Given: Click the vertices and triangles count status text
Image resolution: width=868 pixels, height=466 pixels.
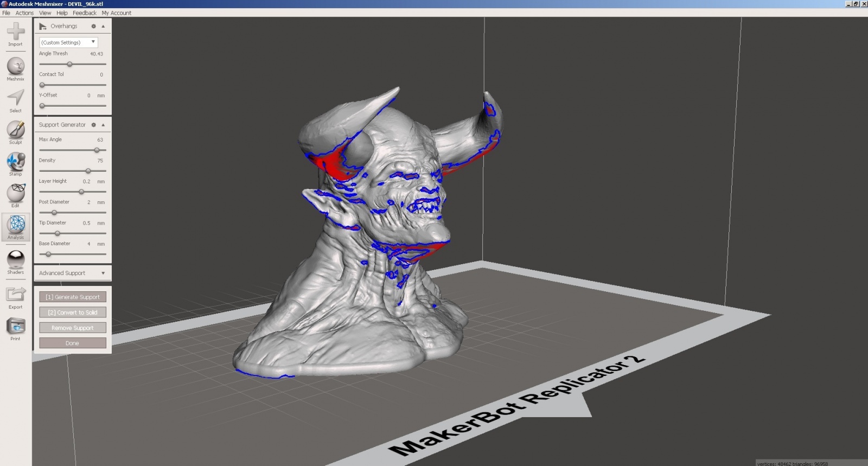Looking at the screenshot, I should tap(793, 464).
